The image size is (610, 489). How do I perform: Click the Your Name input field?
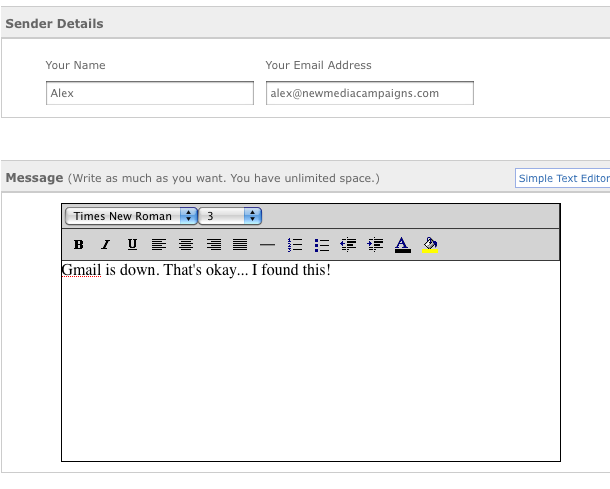(150, 93)
